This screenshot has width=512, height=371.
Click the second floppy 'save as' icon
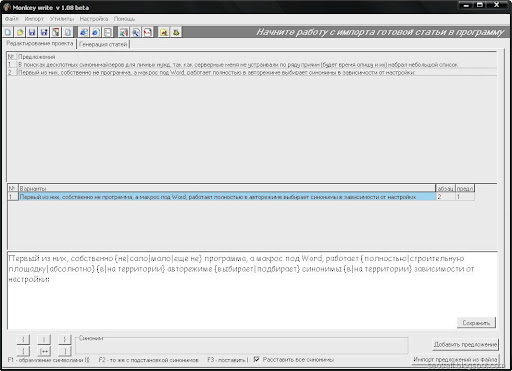pos(44,32)
